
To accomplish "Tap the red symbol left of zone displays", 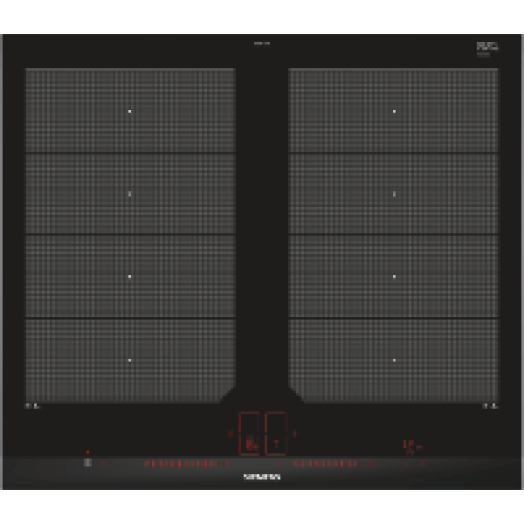I will [x=230, y=433].
